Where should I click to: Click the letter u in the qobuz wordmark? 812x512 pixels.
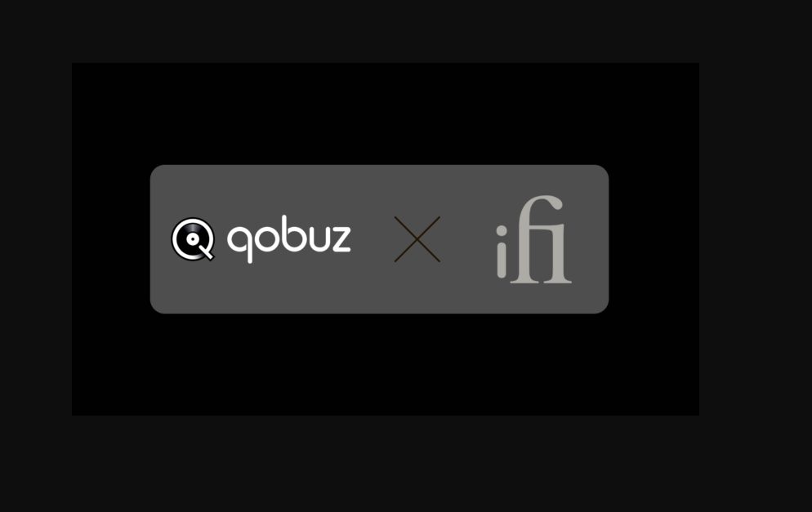click(x=318, y=239)
